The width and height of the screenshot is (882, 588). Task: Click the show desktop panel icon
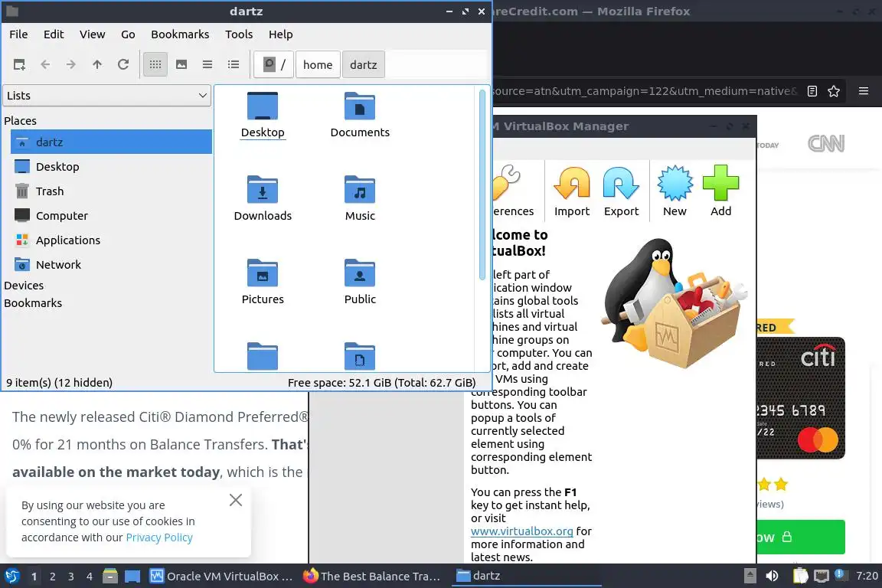click(132, 577)
